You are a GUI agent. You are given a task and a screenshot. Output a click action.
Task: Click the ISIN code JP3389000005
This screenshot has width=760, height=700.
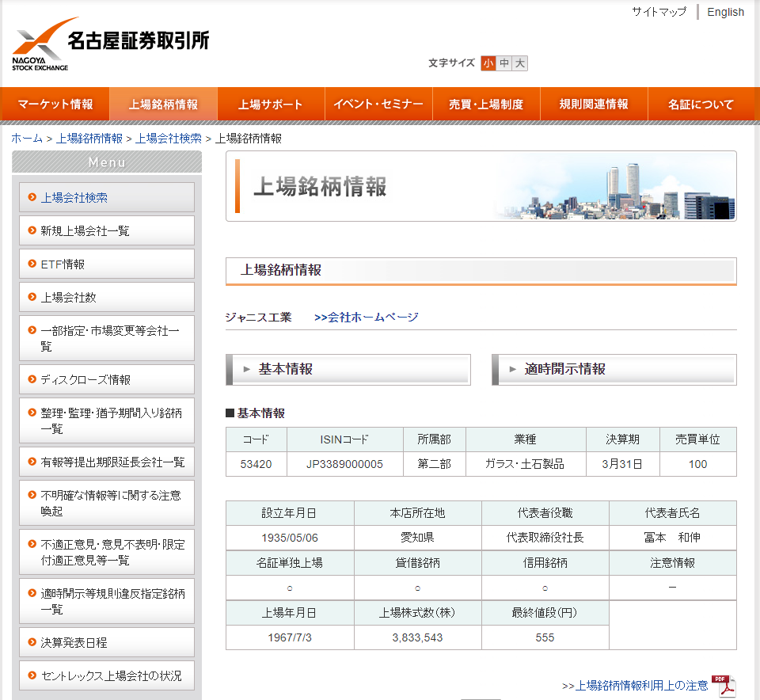tap(344, 464)
